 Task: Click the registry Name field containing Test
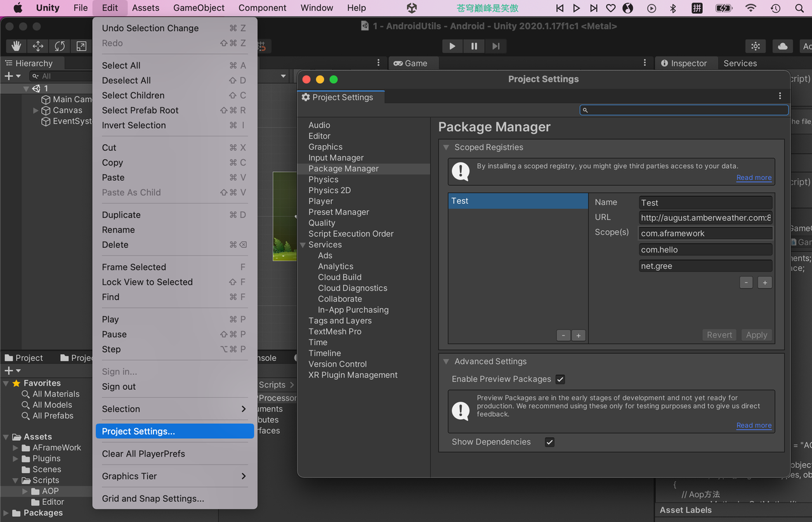705,203
